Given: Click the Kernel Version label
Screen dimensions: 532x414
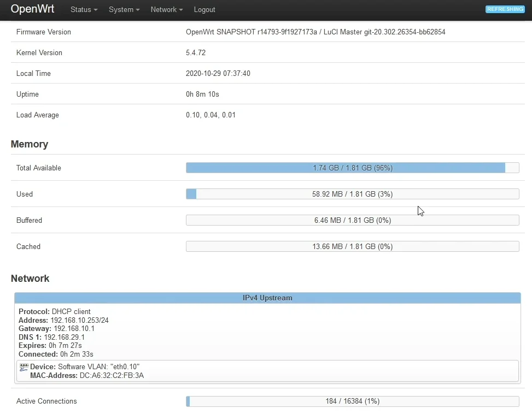Looking at the screenshot, I should [x=39, y=52].
